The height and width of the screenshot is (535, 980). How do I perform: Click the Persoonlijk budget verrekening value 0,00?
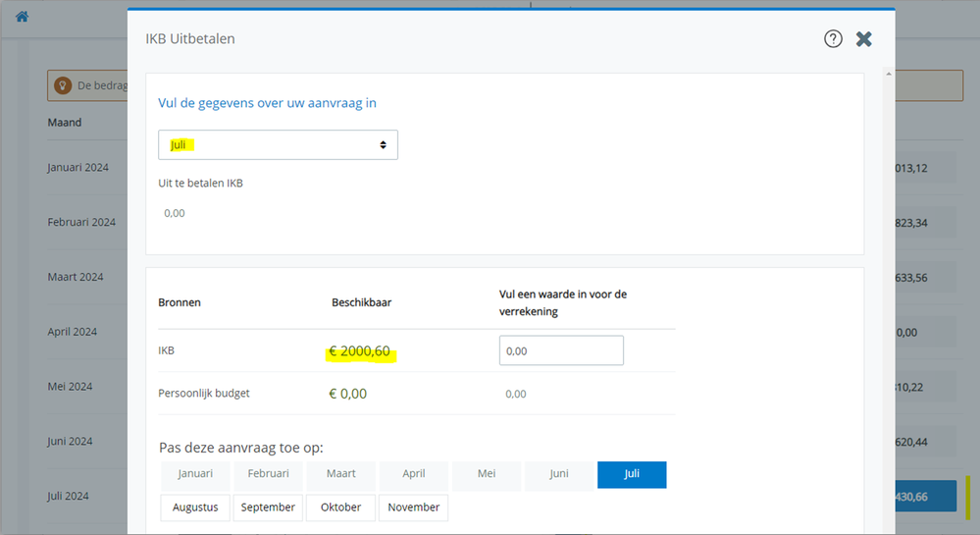[516, 395]
